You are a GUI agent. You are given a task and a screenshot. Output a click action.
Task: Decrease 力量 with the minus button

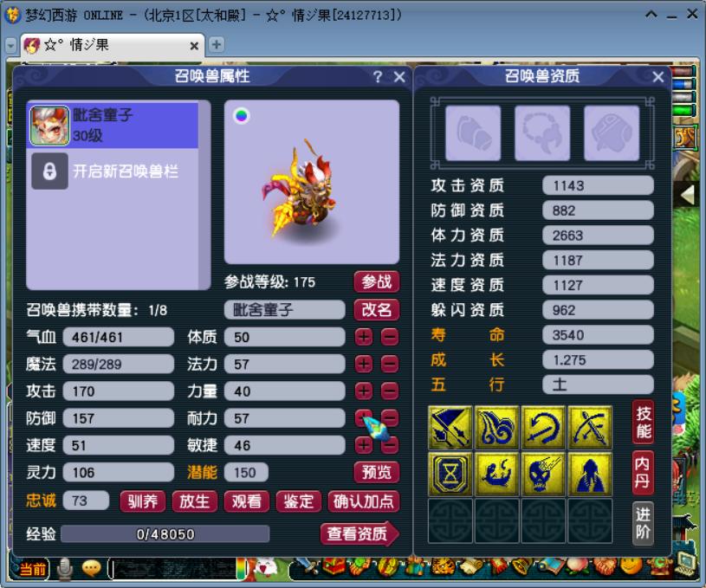coord(390,391)
